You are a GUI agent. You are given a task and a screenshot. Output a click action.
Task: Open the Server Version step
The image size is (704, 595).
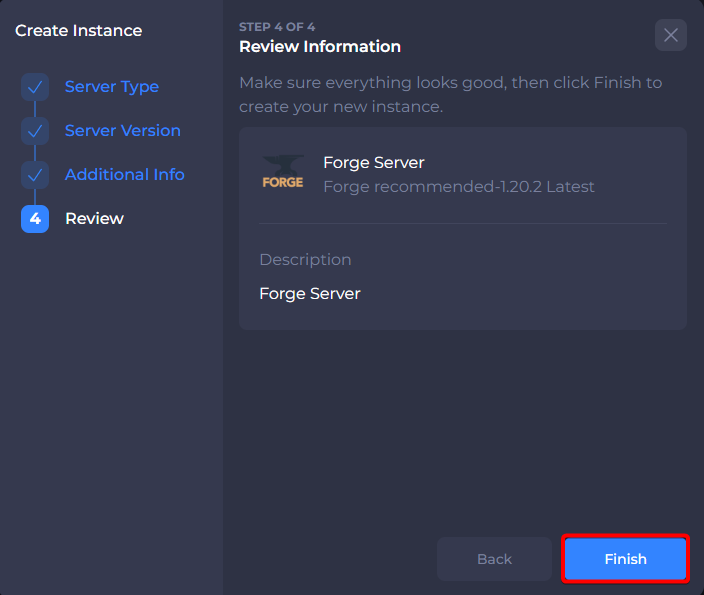[122, 131]
